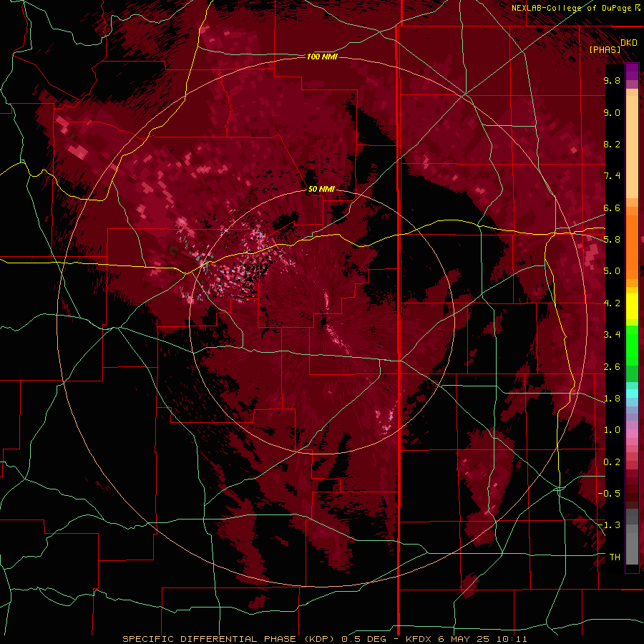The height and width of the screenshot is (644, 644).
Task: Click the 9.0 legend value
Action: [x=612, y=112]
